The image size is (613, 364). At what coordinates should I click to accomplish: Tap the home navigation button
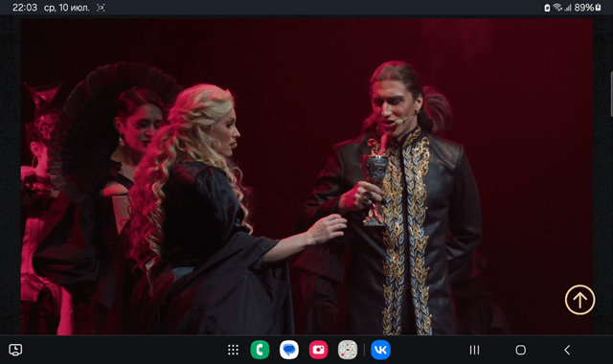pyautogui.click(x=520, y=350)
